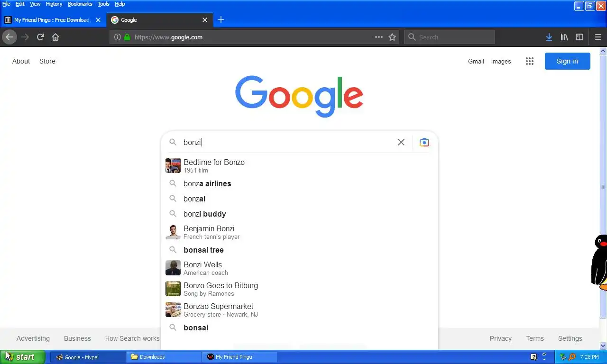Switch to My Friend Pingu taskbar item
Image resolution: width=607 pixels, height=364 pixels.
tap(240, 357)
